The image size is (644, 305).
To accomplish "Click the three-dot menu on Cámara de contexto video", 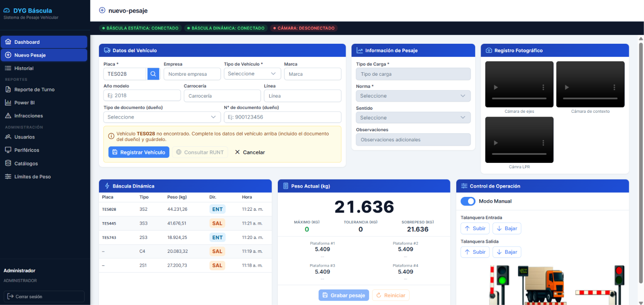I will [614, 87].
